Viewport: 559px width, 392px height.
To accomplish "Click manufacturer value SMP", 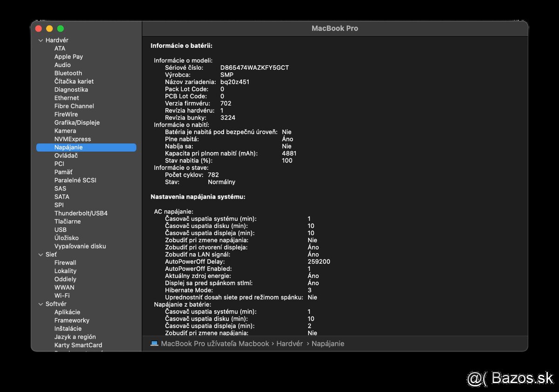I will coord(227,75).
